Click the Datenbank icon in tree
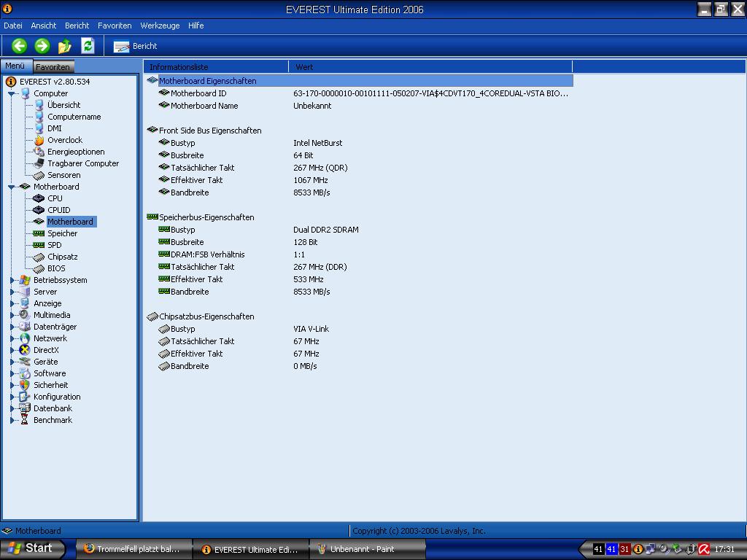Image resolution: width=747 pixels, height=560 pixels. (25, 408)
